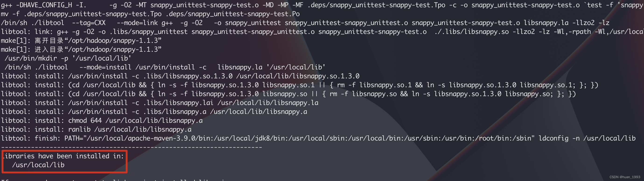Click the line installing libsnappy.lai
Image resolution: width=644 pixels, height=181 pixels.
[160, 103]
